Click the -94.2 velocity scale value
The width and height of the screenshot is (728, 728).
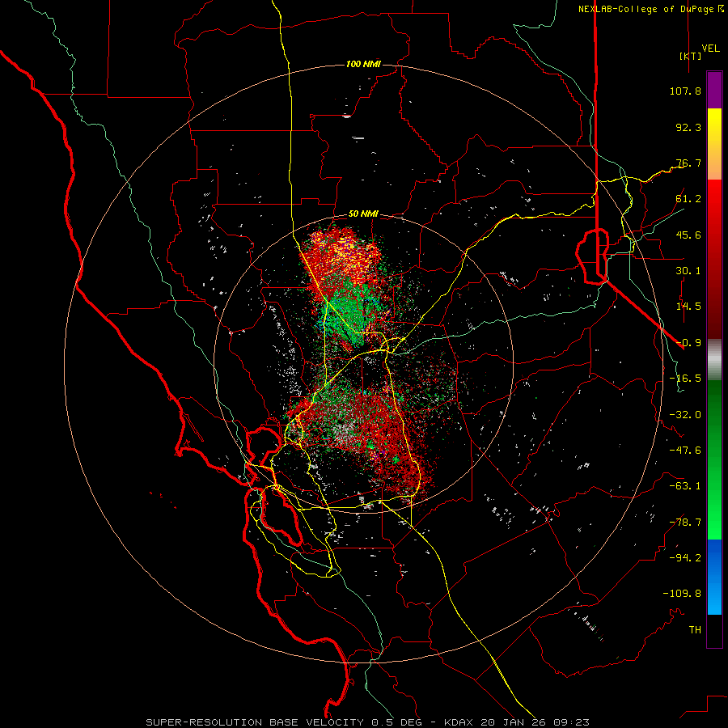click(685, 558)
